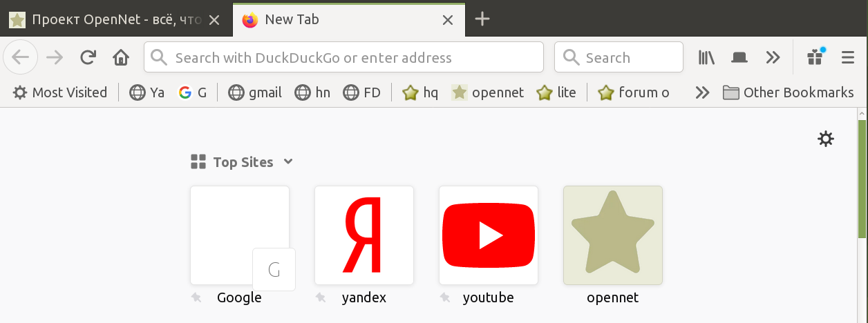Open the Other Bookmarks folder
The height and width of the screenshot is (323, 868).
click(789, 92)
